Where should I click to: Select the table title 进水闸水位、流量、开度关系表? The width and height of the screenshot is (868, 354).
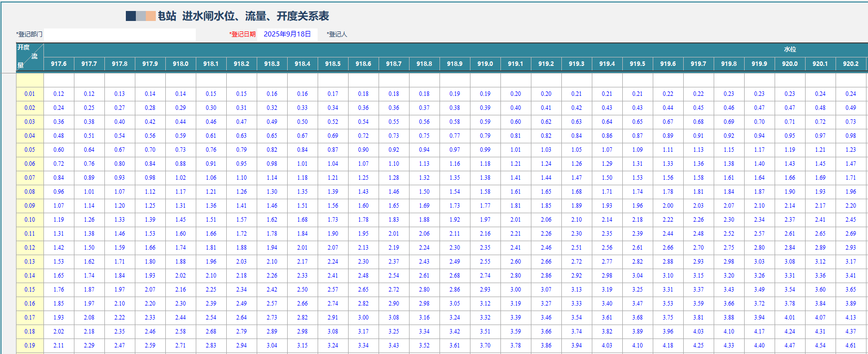[x=255, y=16]
